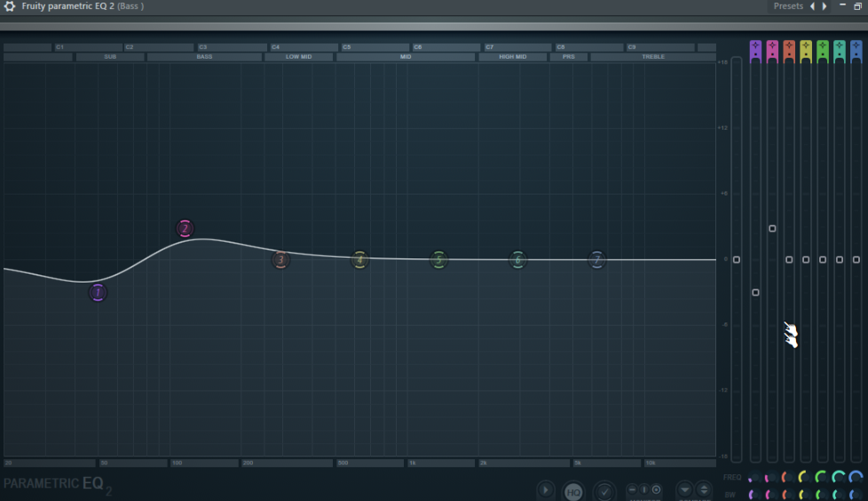Click the band 2 gain slider handle
The width and height of the screenshot is (868, 501).
(x=772, y=228)
